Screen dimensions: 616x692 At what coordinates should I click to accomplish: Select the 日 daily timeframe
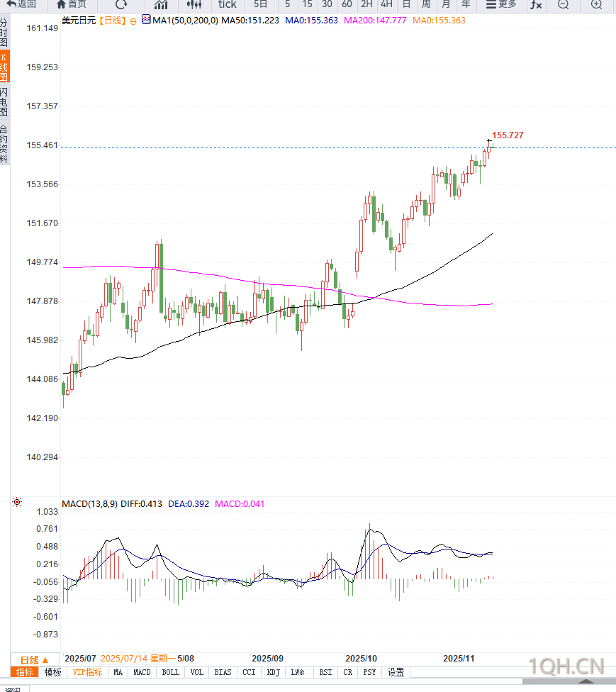click(x=406, y=4)
